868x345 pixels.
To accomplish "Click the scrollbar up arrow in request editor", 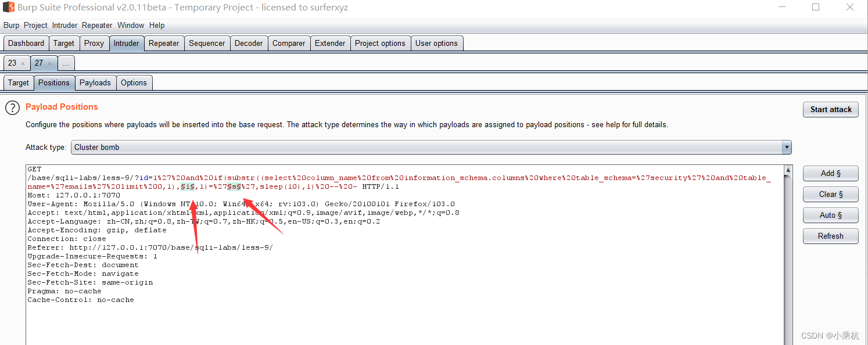I will pyautogui.click(x=788, y=170).
